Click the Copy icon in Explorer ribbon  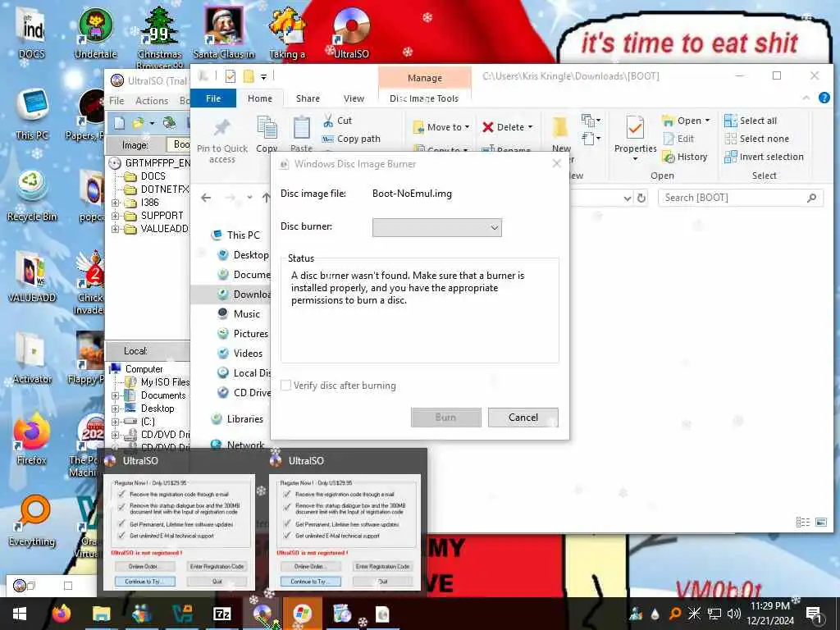[x=267, y=134]
